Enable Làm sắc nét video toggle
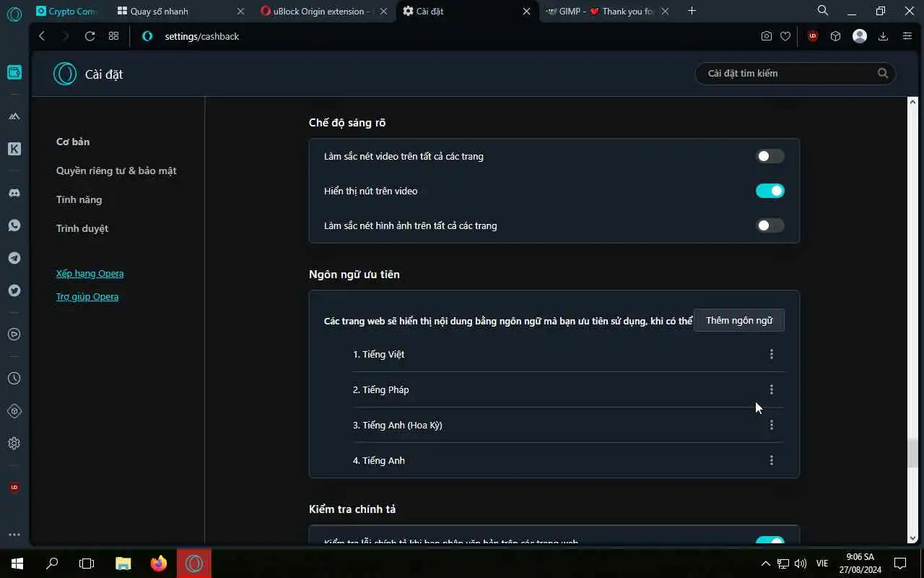 [770, 156]
